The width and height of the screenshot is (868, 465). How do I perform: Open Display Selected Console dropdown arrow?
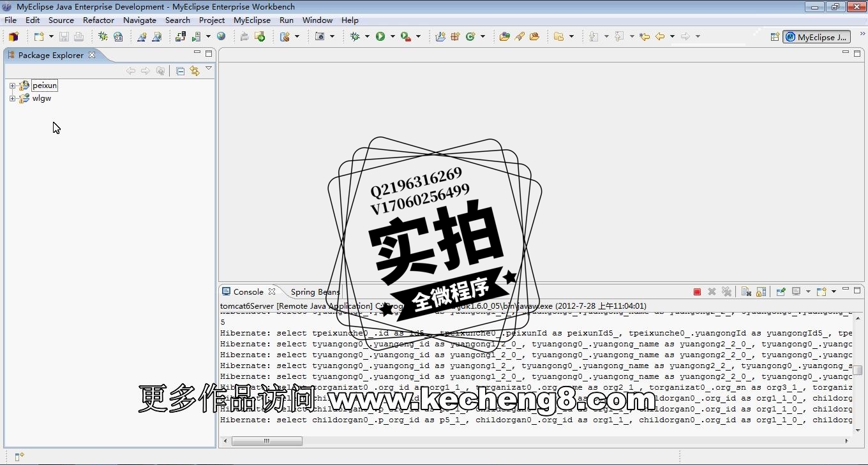[x=808, y=292]
